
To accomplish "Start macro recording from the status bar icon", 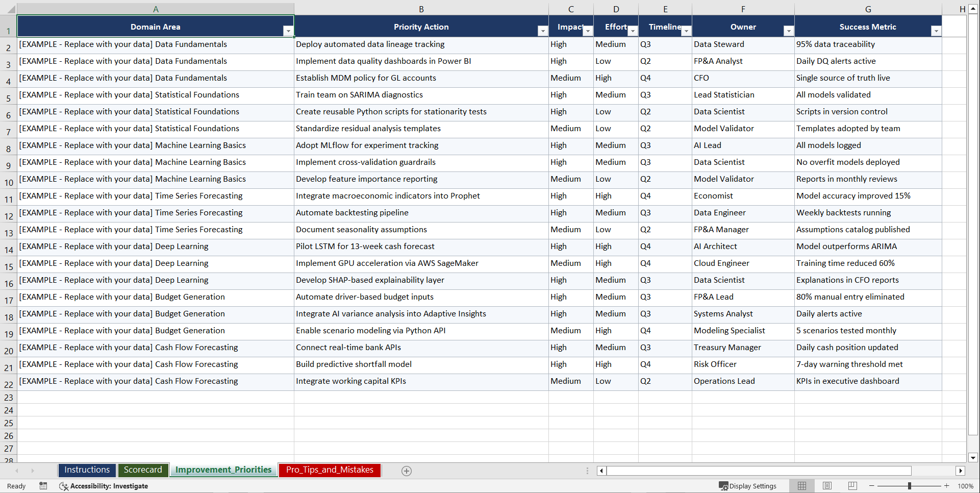I will click(x=43, y=486).
